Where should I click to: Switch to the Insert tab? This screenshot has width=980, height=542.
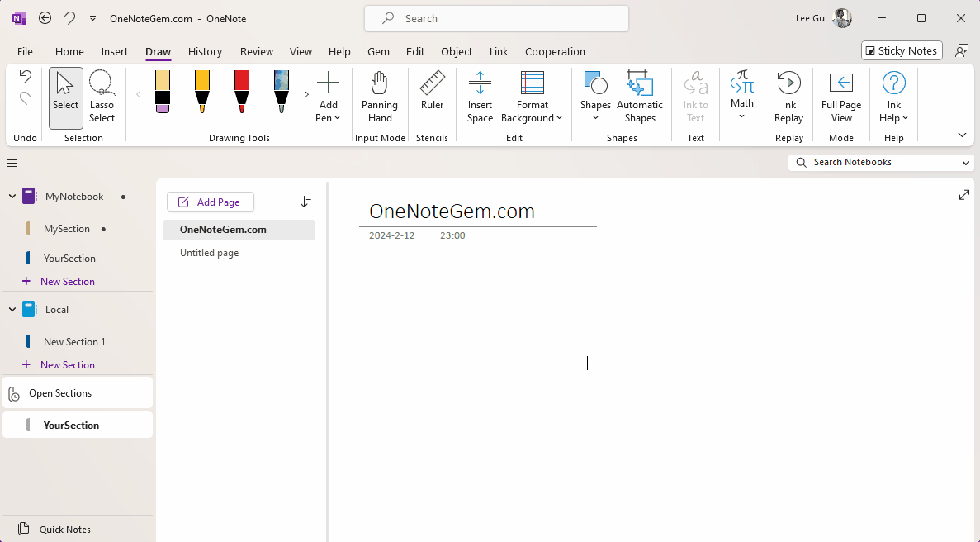(x=115, y=51)
